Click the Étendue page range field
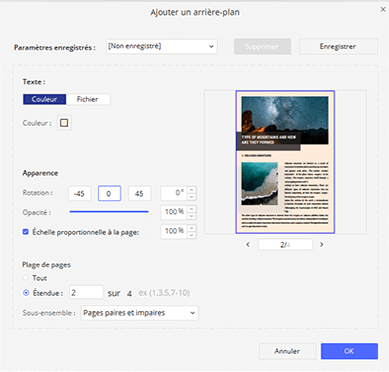 pos(86,293)
